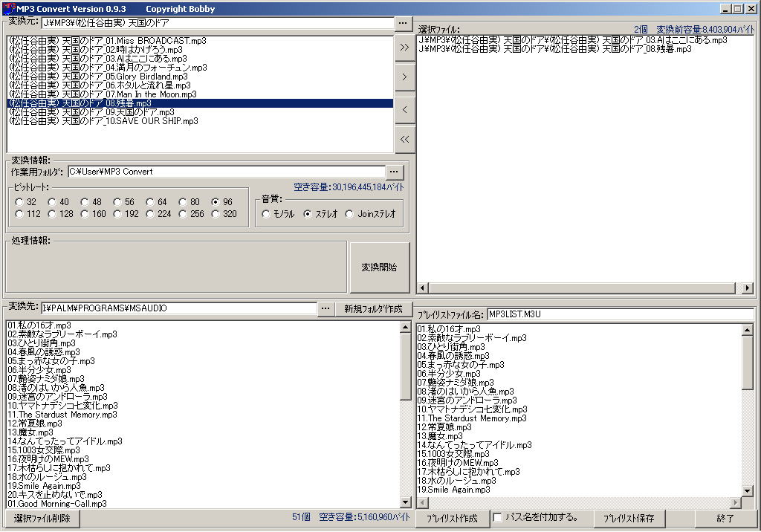761x532 pixels.
Task: Click the プレイリスト保存 button
Action: [x=629, y=518]
